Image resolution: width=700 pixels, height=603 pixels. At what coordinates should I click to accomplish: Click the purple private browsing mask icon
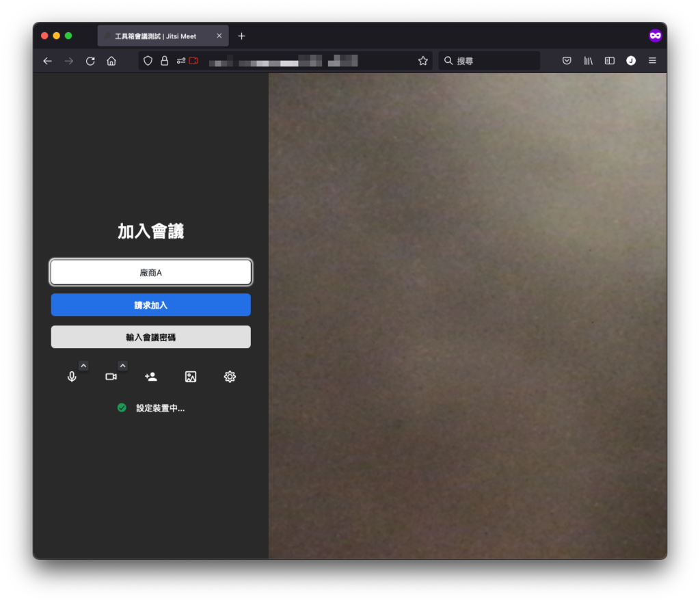point(655,36)
